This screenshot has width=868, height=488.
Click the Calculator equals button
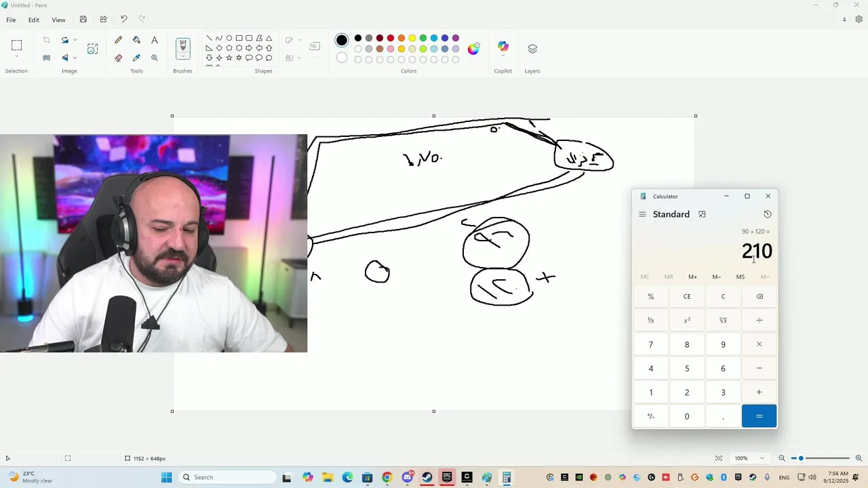click(x=759, y=416)
